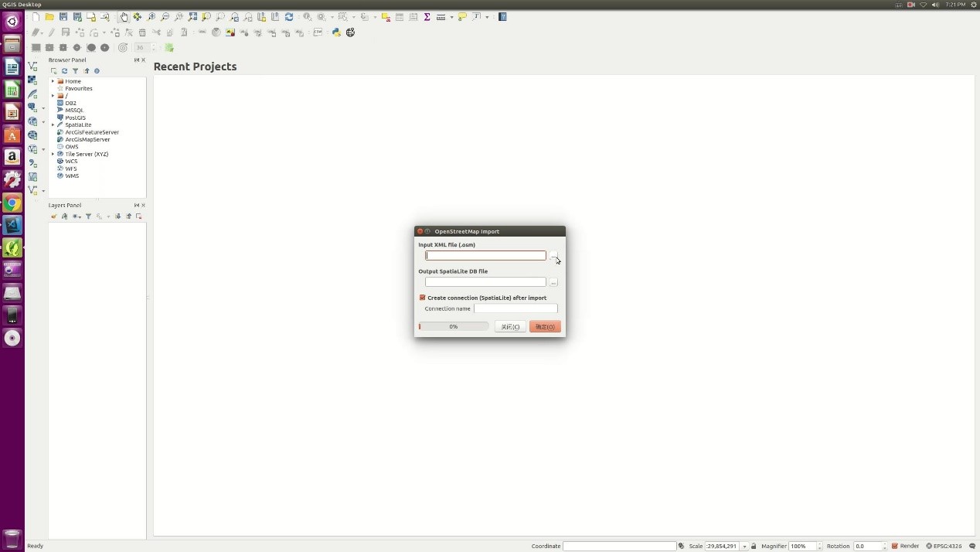Click the Save Project floppy icon
The height and width of the screenshot is (552, 980).
(x=63, y=17)
